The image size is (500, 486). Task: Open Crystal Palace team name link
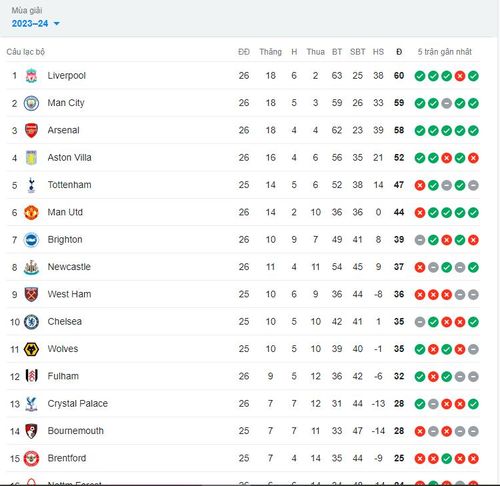point(77,404)
